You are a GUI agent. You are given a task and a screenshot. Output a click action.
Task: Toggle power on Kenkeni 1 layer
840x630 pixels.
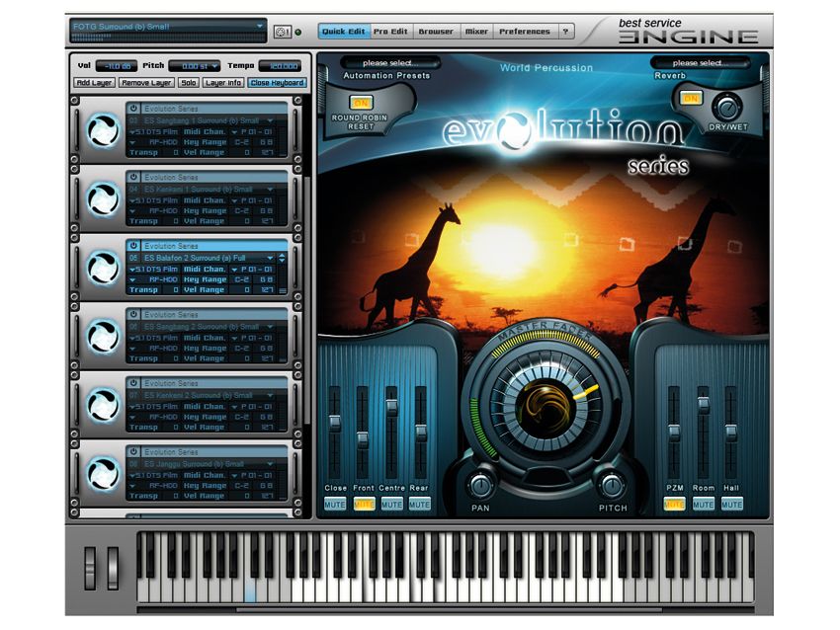click(133, 177)
